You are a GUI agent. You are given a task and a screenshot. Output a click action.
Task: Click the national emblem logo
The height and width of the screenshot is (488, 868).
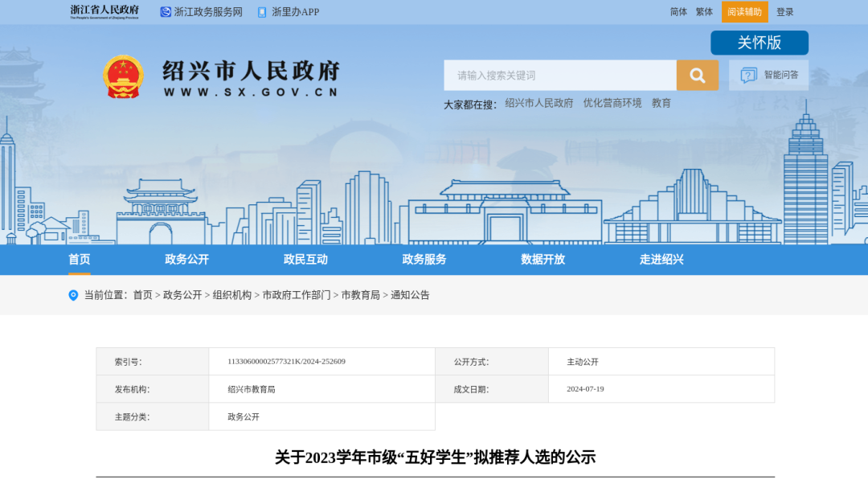pos(123,77)
